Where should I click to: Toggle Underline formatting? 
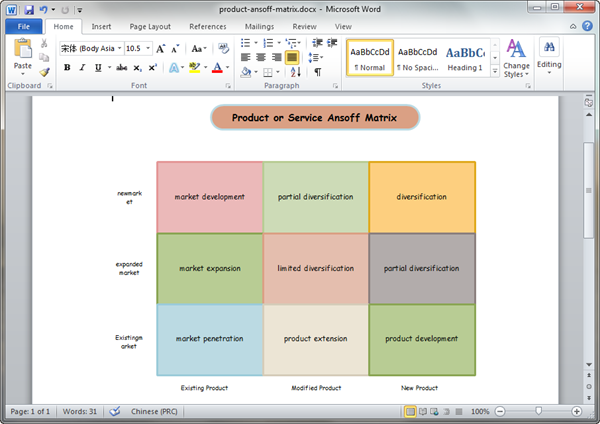(97, 68)
